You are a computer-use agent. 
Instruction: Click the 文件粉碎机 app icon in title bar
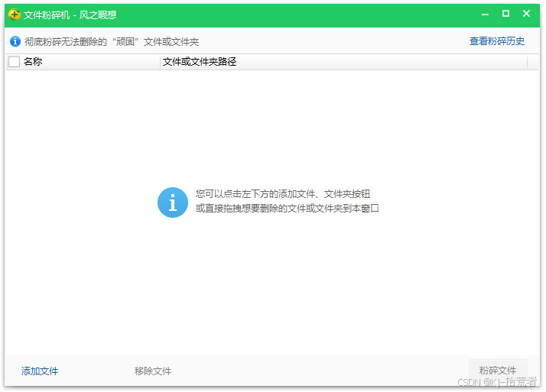[x=15, y=15]
